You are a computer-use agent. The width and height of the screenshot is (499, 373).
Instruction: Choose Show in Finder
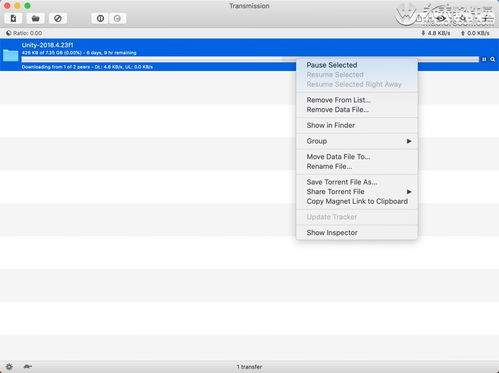pyautogui.click(x=357, y=125)
